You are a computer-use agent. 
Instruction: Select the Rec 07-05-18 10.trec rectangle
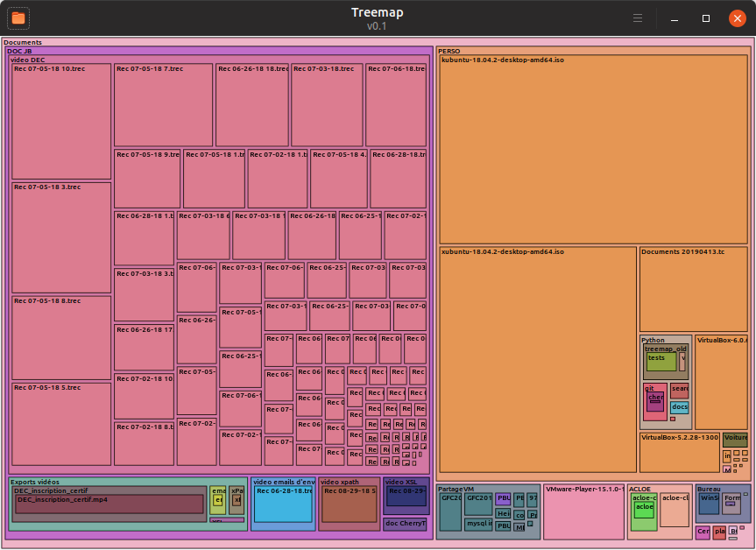pos(61,122)
